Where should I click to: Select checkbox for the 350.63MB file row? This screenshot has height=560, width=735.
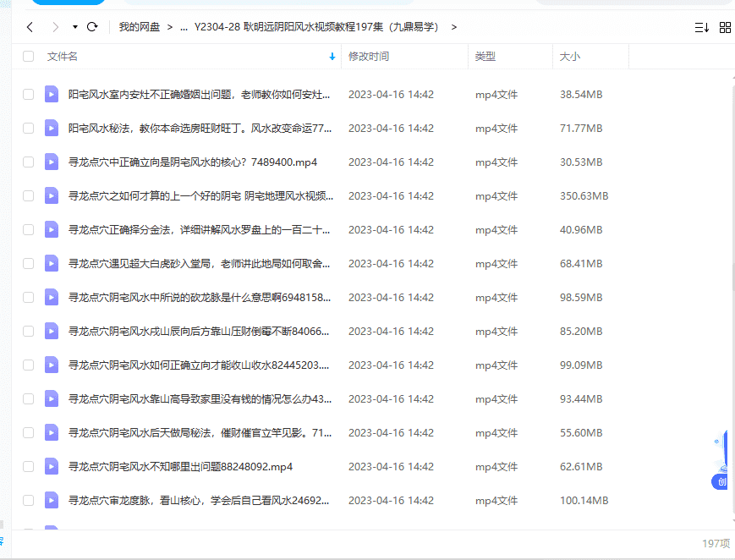pyautogui.click(x=29, y=195)
